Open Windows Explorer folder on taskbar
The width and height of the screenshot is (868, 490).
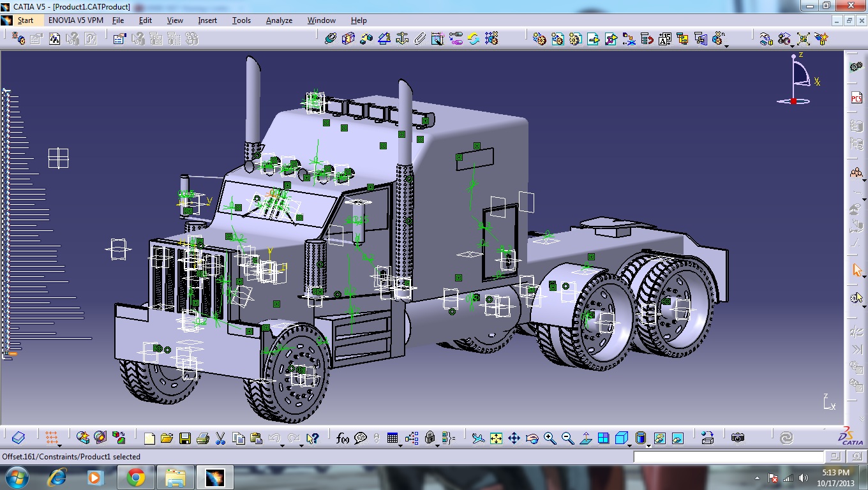[175, 477]
